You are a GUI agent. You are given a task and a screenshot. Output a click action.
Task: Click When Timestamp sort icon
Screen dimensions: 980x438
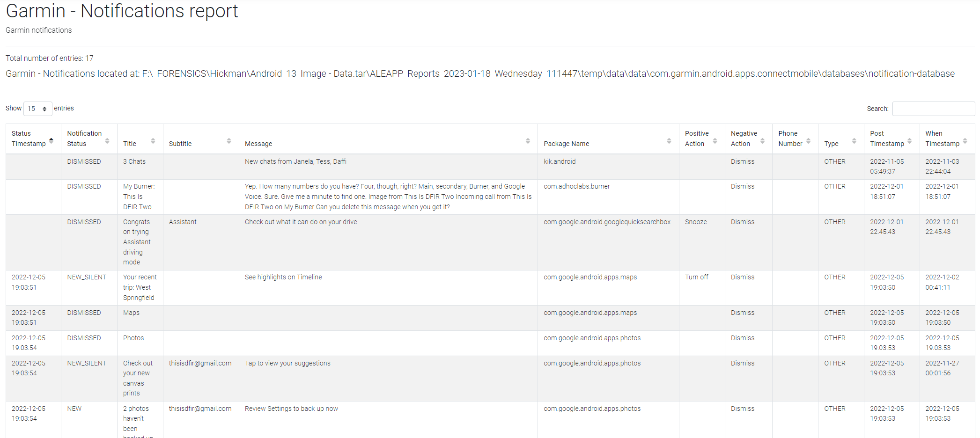click(965, 141)
